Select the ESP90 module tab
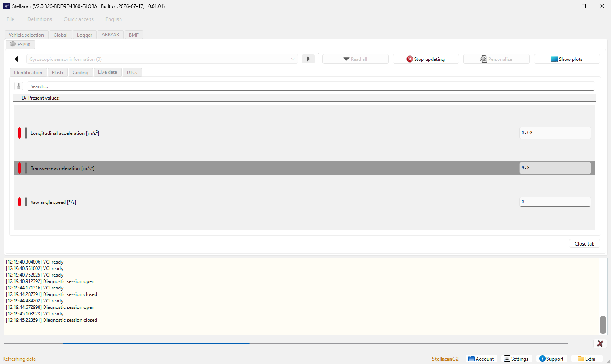 point(20,44)
